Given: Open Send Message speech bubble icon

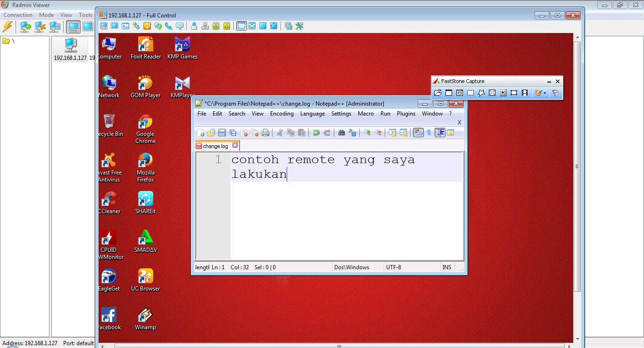Looking at the screenshot, I should point(180,26).
